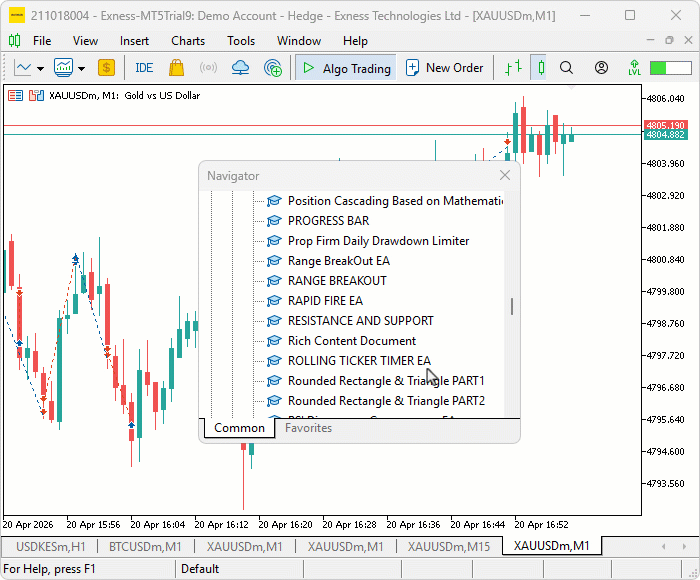Switch to Navigator Common tab
Screen dimensions: 700x580
pos(239,428)
